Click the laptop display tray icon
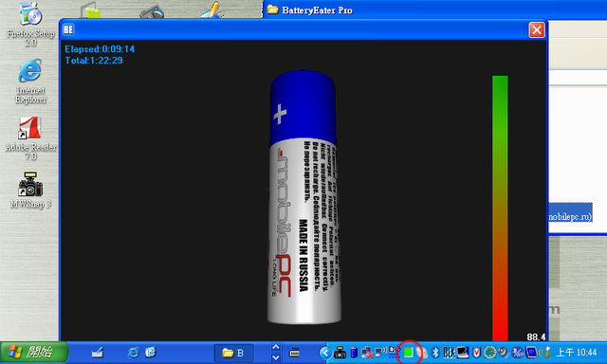The image size is (607, 364). 463,353
